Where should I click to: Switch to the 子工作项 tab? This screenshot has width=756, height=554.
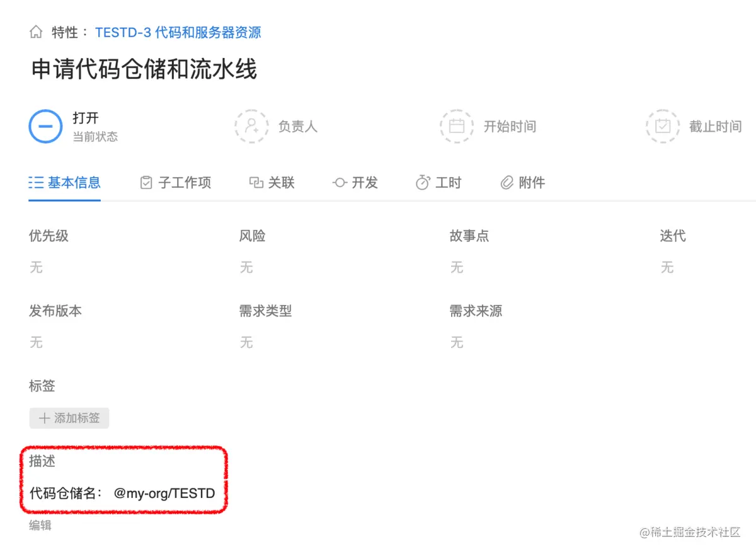pos(176,183)
